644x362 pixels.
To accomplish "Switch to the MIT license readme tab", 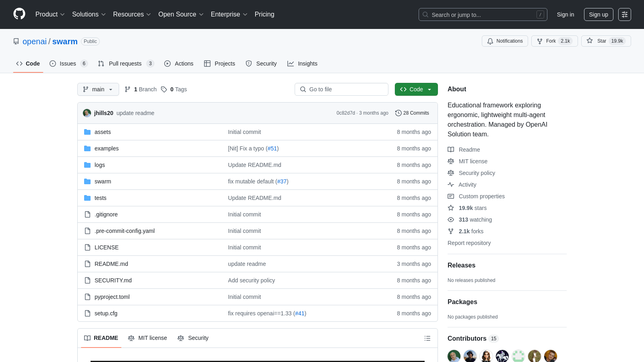I will [x=147, y=338].
